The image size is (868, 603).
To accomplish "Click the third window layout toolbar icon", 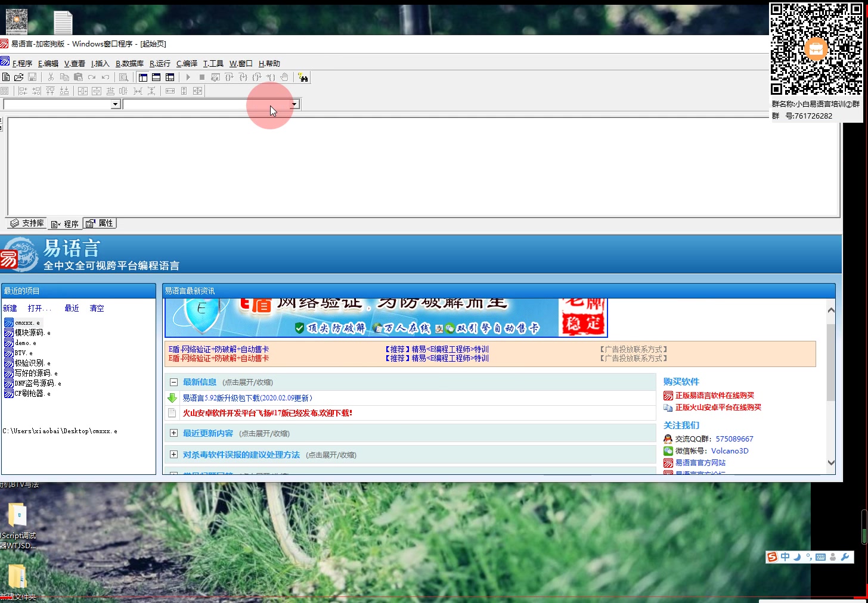I will 170,77.
